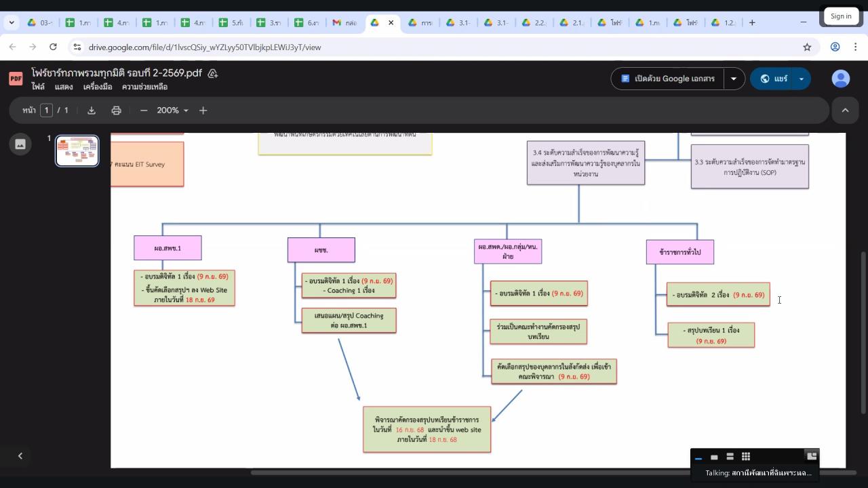This screenshot has height=488, width=868.
Task: Click the "อบรมดิจิทัล 2 เรื่อง" green box
Action: (x=718, y=295)
